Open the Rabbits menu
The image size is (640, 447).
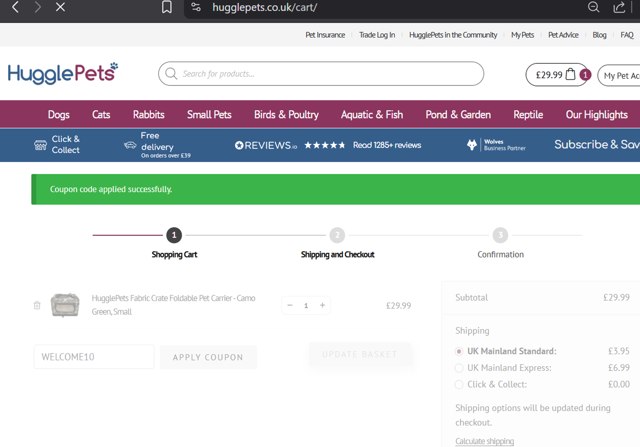(x=149, y=115)
